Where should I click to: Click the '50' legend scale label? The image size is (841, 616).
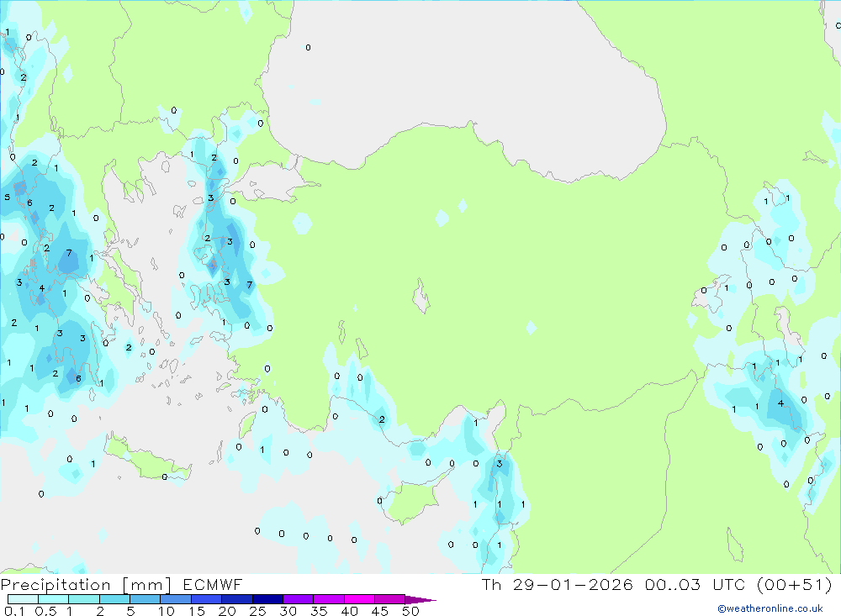click(x=410, y=611)
